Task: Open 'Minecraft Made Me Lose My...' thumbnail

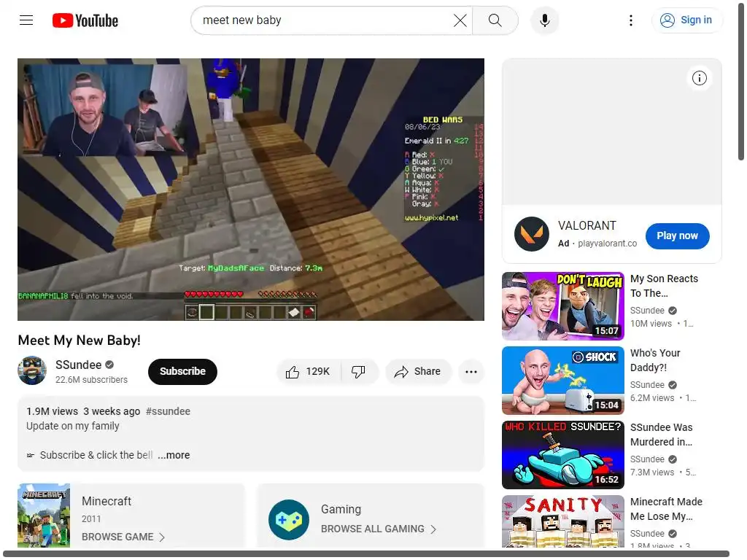Action: coord(562,521)
